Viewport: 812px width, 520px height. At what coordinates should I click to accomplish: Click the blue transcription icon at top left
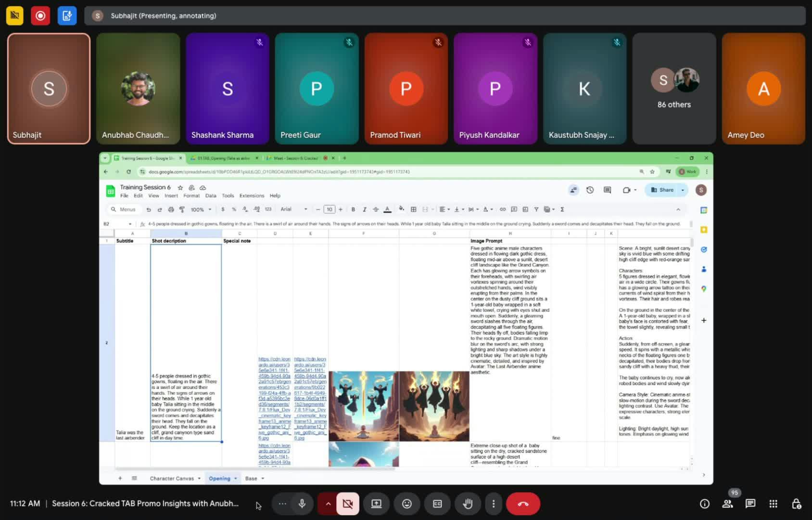[x=67, y=16]
